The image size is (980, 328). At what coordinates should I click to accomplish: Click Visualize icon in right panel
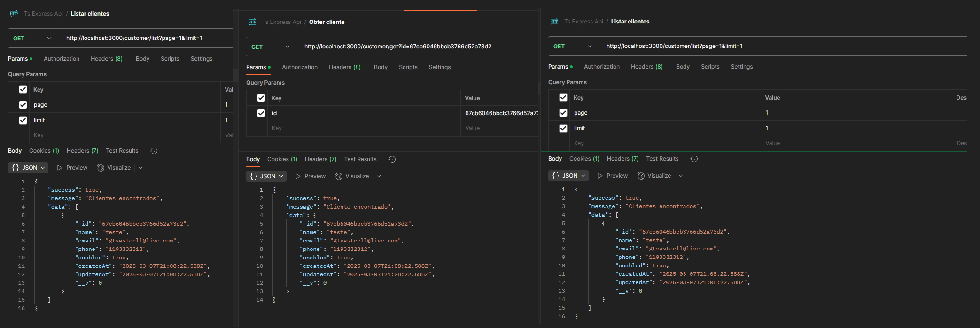pyautogui.click(x=641, y=176)
